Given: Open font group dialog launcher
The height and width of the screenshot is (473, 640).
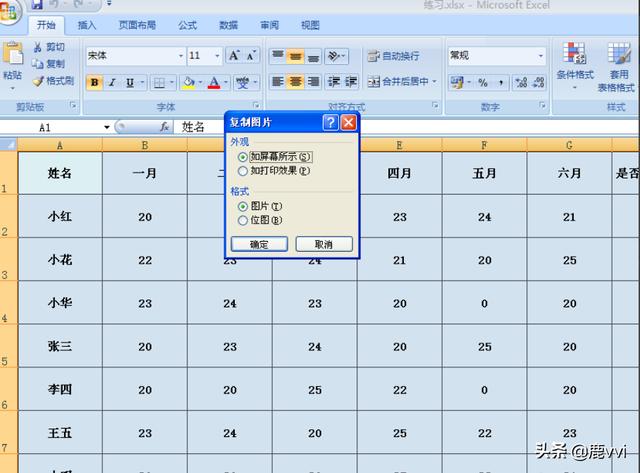Looking at the screenshot, I should (x=256, y=105).
